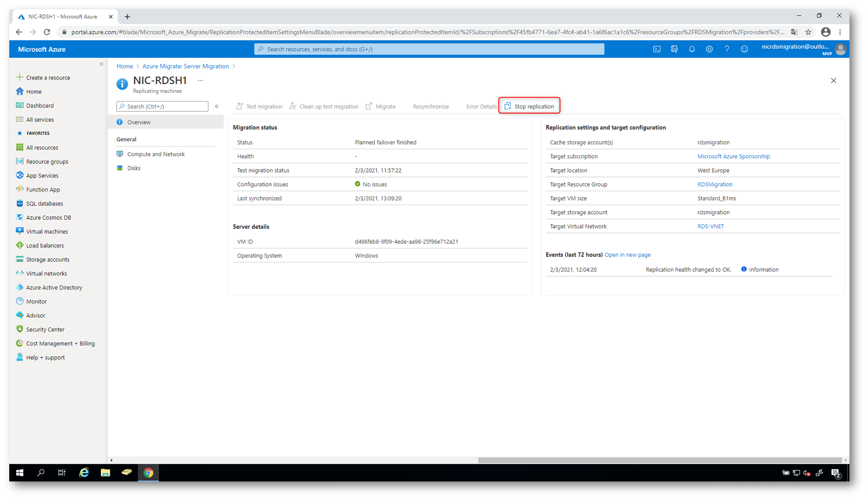Image resolution: width=868 pixels, height=500 pixels.
Task: Open a new browser tab
Action: pyautogui.click(x=127, y=17)
